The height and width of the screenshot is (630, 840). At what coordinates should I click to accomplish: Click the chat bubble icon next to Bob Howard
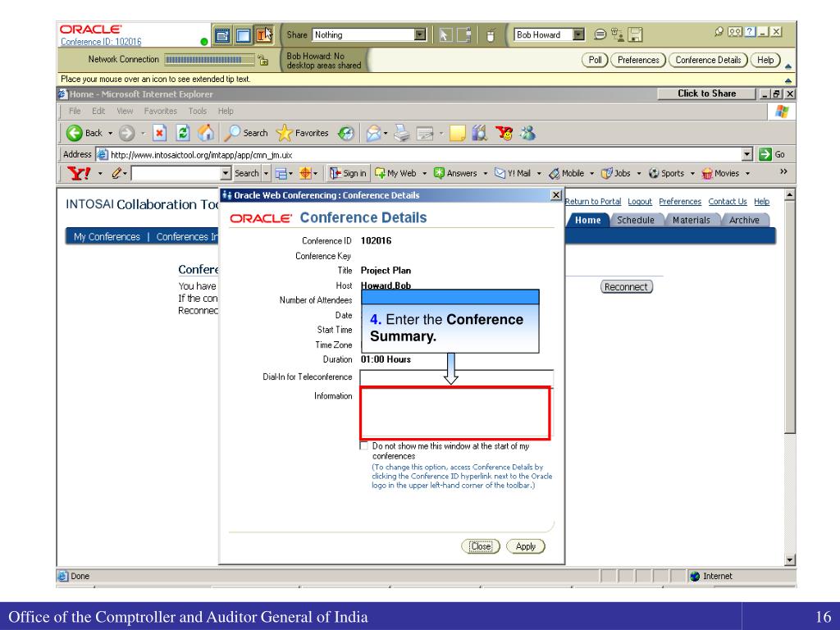[600, 34]
